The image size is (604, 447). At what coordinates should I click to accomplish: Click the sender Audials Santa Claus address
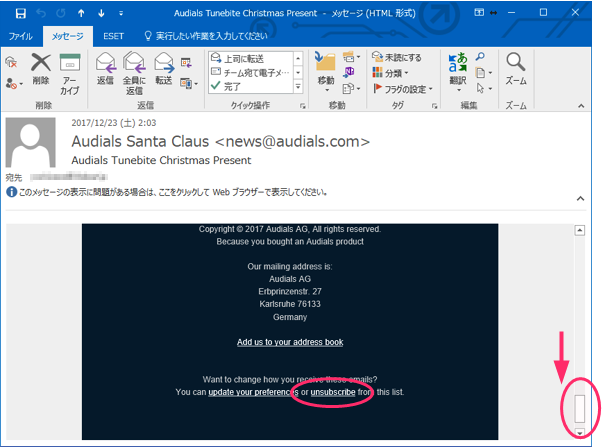(x=220, y=141)
